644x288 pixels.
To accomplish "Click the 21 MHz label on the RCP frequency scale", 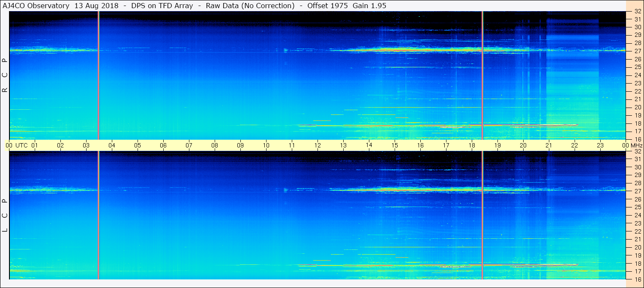I will [638, 99].
